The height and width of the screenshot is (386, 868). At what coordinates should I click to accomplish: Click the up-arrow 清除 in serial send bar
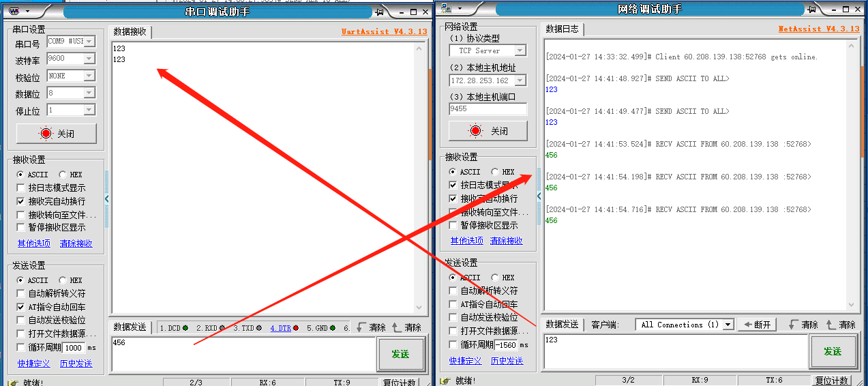tap(407, 327)
